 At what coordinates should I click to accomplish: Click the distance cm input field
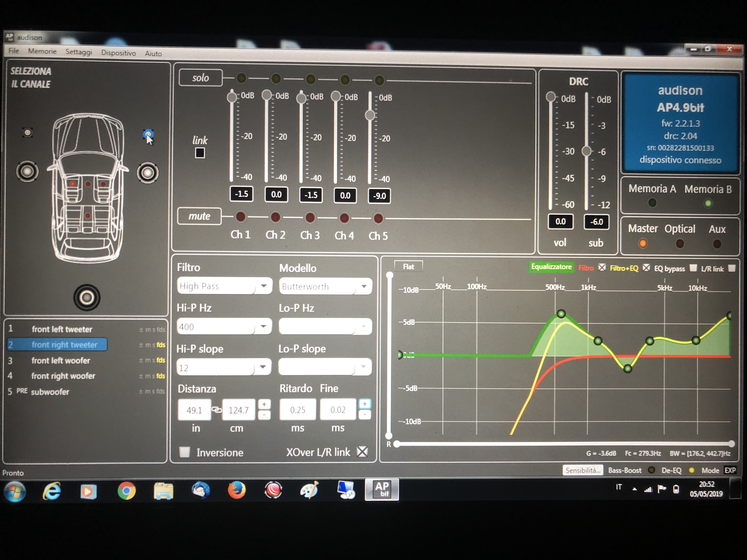pos(238,410)
